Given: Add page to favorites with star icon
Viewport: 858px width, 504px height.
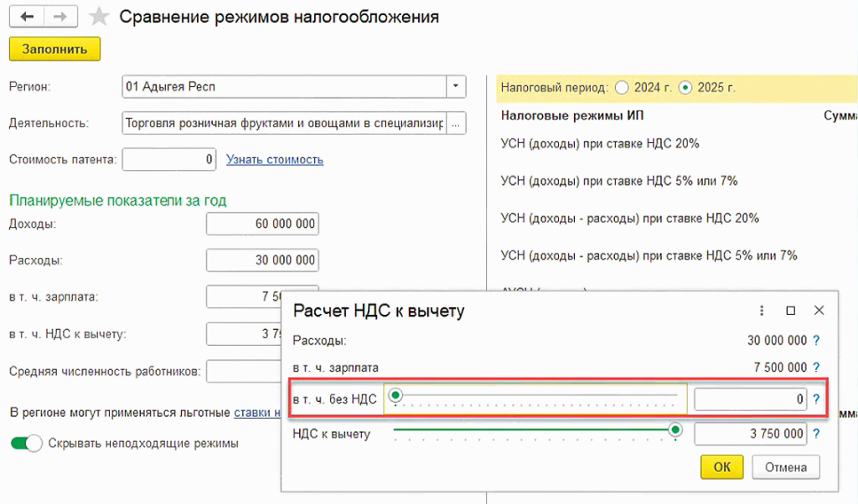Looking at the screenshot, I should pos(99,18).
